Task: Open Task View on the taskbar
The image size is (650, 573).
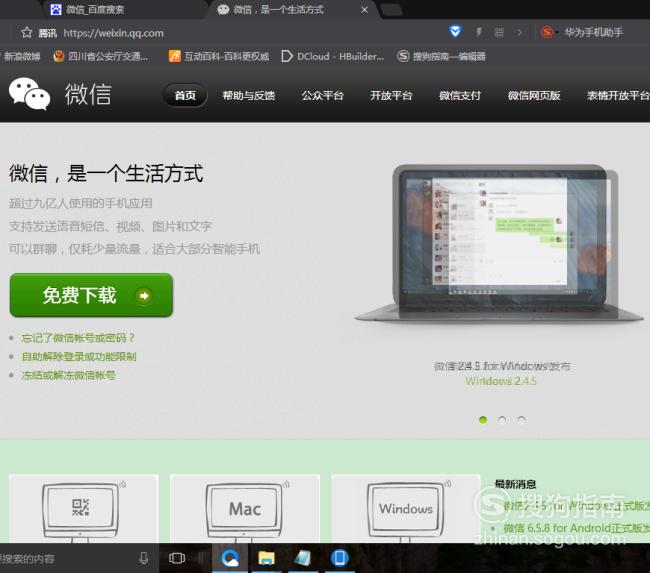Action: pos(177,558)
